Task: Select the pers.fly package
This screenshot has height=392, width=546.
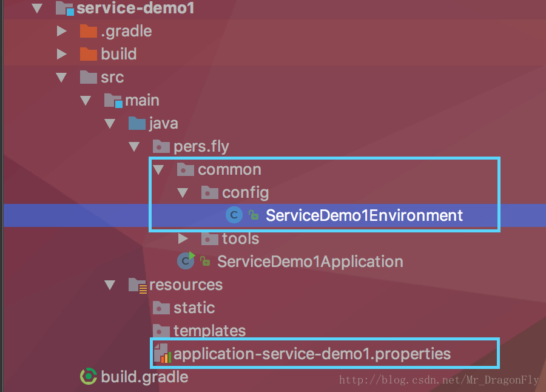Action: (x=201, y=147)
